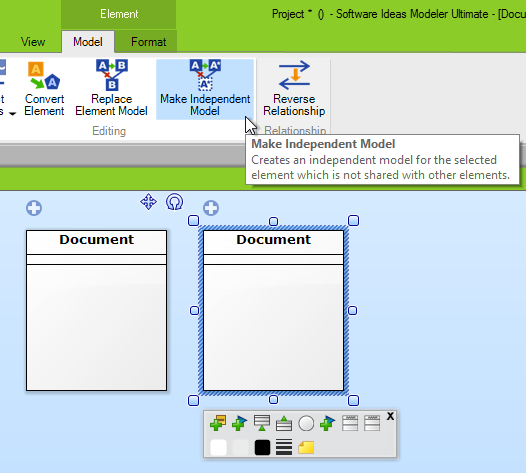
Task: Click the Convert Element button
Action: click(44, 89)
